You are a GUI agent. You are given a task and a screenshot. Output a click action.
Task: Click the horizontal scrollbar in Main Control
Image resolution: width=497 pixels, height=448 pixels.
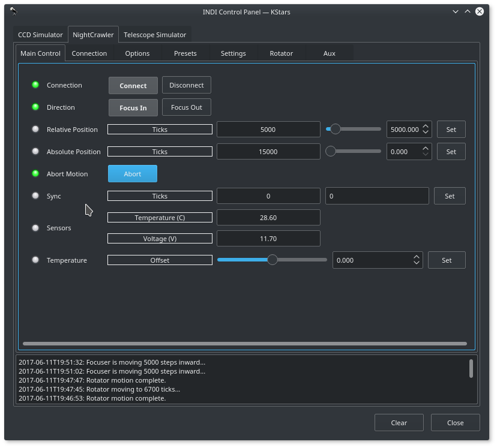(x=245, y=344)
